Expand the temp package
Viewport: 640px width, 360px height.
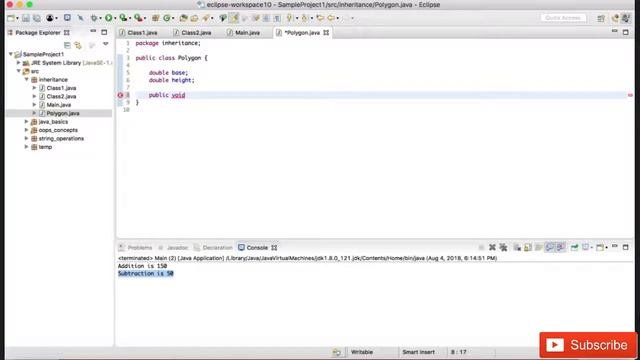(x=27, y=147)
